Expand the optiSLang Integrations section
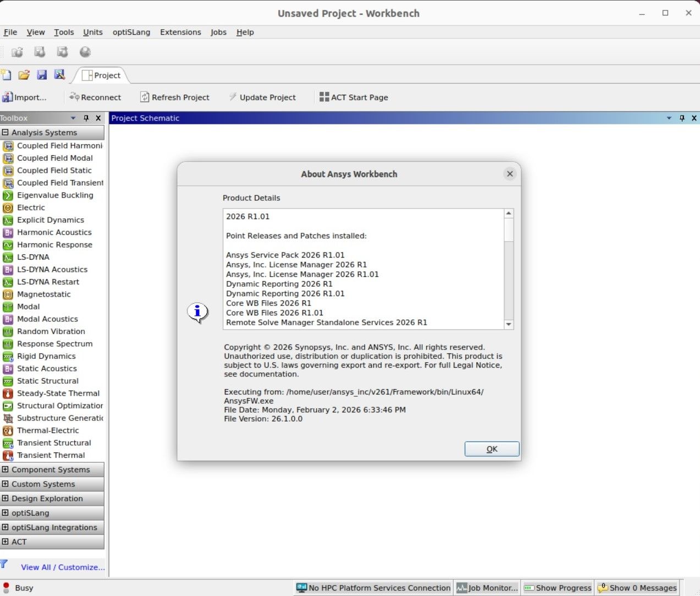 [5, 527]
